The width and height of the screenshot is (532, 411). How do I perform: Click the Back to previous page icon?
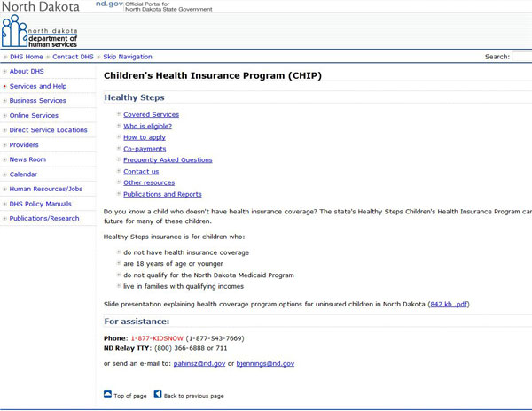pyautogui.click(x=158, y=393)
